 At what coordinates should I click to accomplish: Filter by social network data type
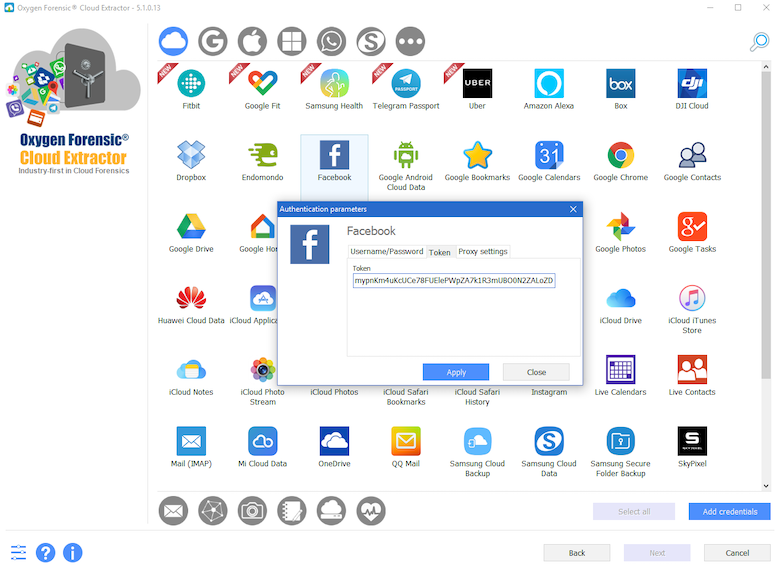213,511
